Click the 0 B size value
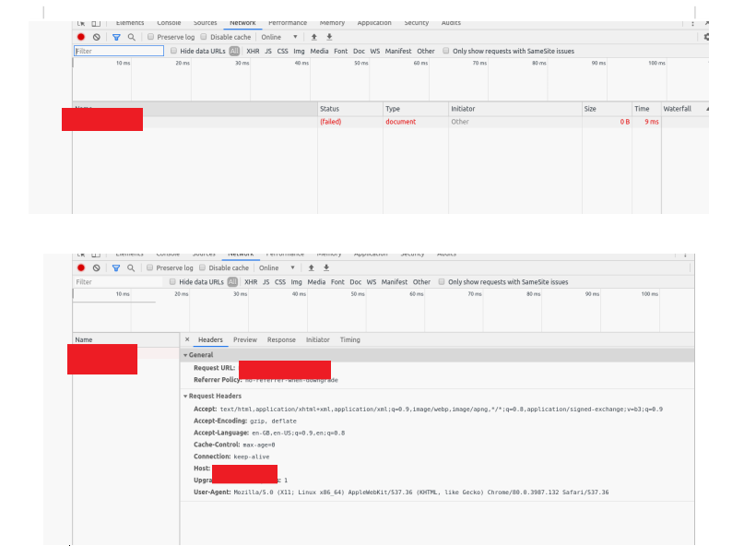Screen dimensions: 756x546 625,122
